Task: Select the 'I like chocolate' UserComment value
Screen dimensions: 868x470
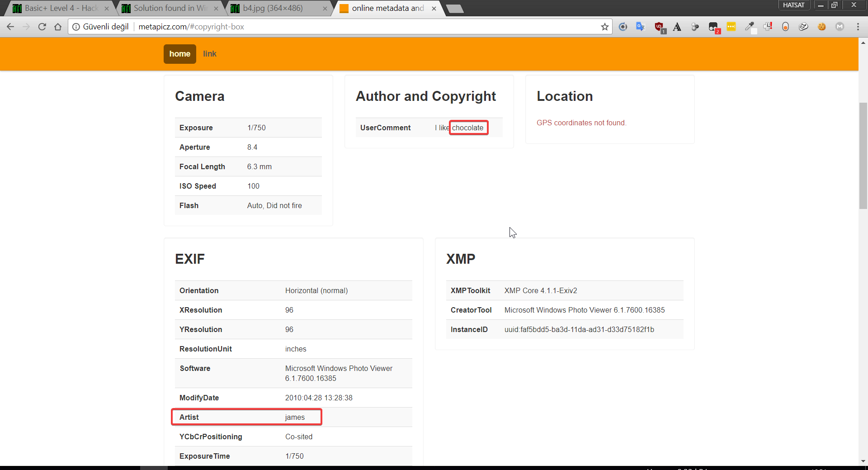Action: (459, 128)
